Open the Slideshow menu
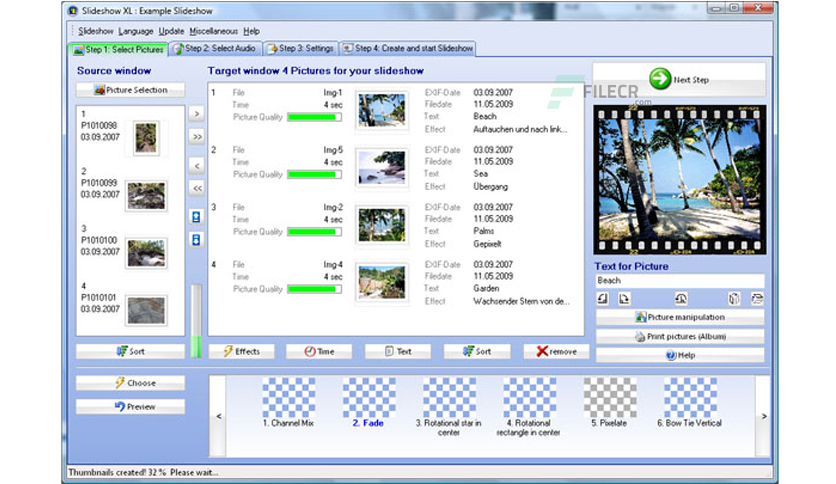Image resolution: width=836 pixels, height=484 pixels. pyautogui.click(x=96, y=31)
